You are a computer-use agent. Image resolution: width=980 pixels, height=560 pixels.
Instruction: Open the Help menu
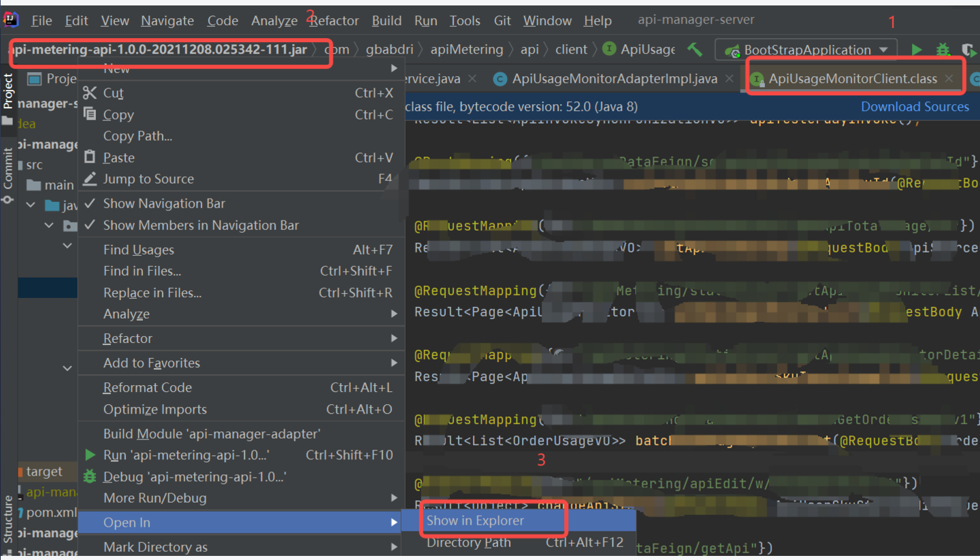pyautogui.click(x=598, y=20)
